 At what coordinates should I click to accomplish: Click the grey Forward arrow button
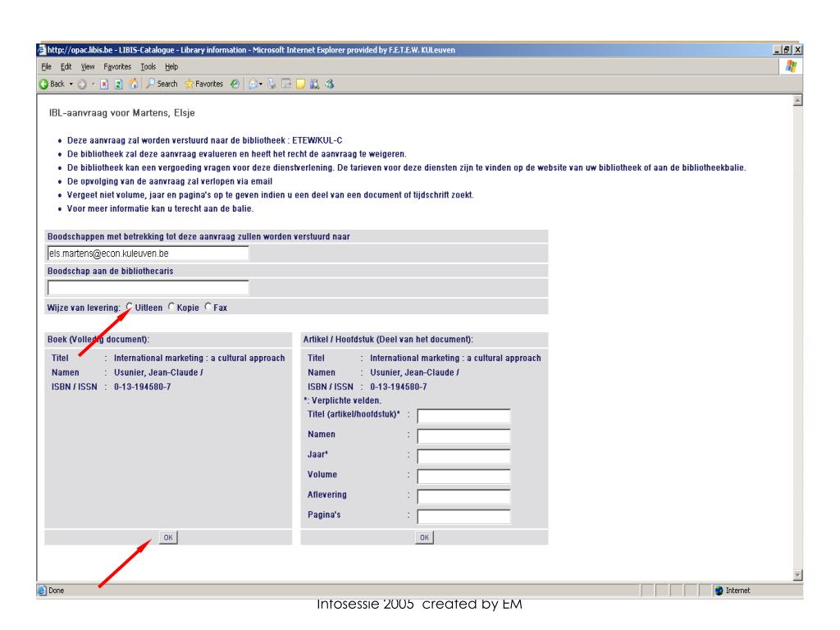pyautogui.click(x=82, y=84)
